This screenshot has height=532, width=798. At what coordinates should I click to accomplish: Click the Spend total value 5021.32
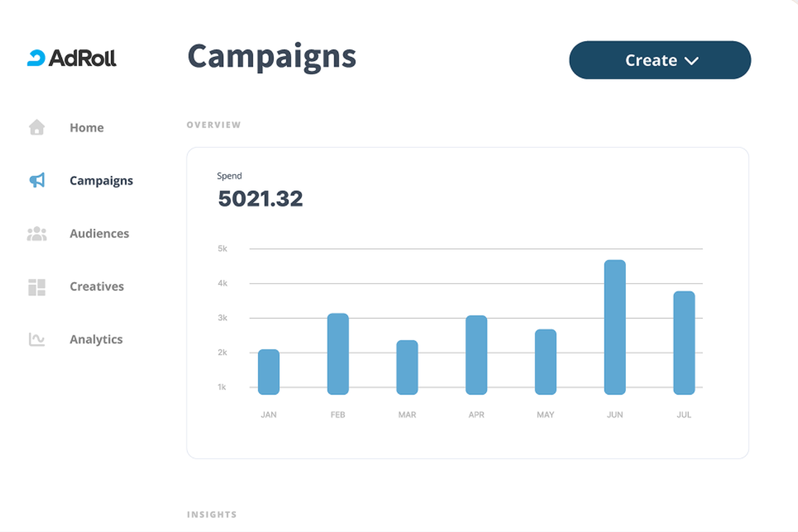tap(260, 199)
